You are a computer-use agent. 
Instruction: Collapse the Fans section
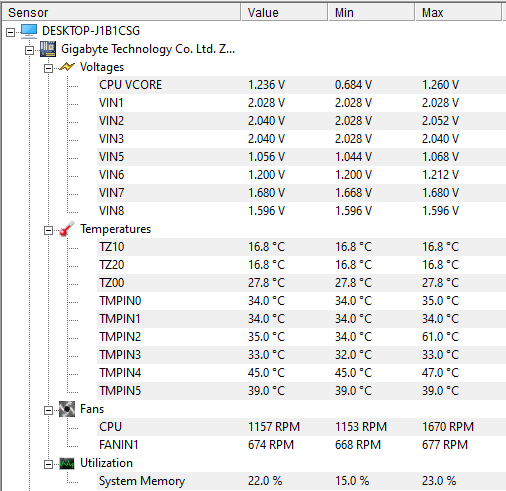pyautogui.click(x=48, y=410)
